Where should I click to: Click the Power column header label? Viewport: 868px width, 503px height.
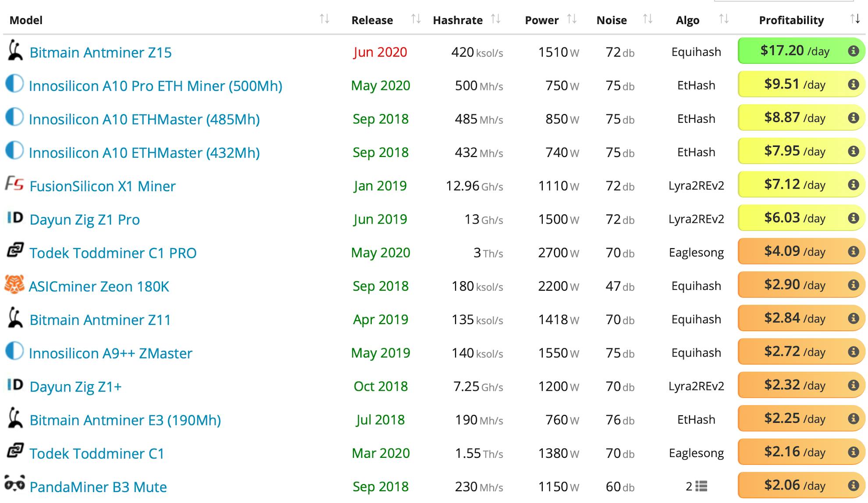(542, 20)
